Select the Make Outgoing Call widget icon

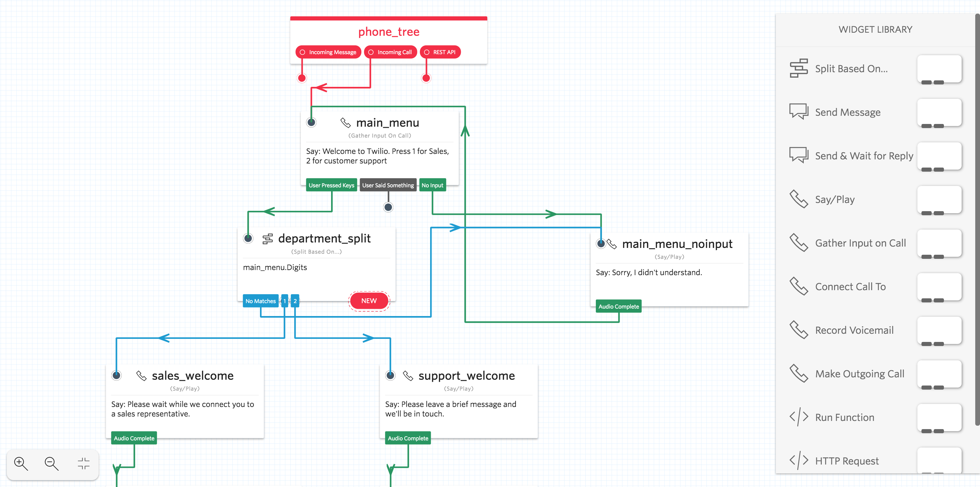point(799,373)
